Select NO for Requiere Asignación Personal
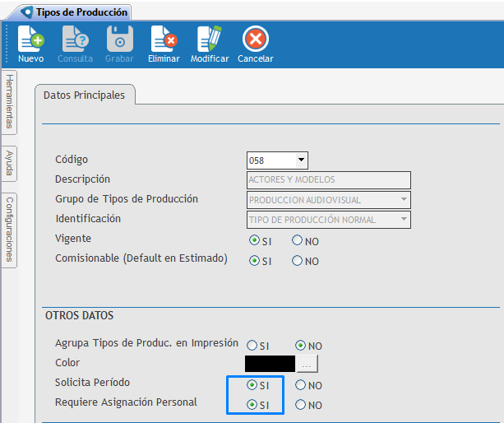Image resolution: width=504 pixels, height=423 pixels. [300, 405]
